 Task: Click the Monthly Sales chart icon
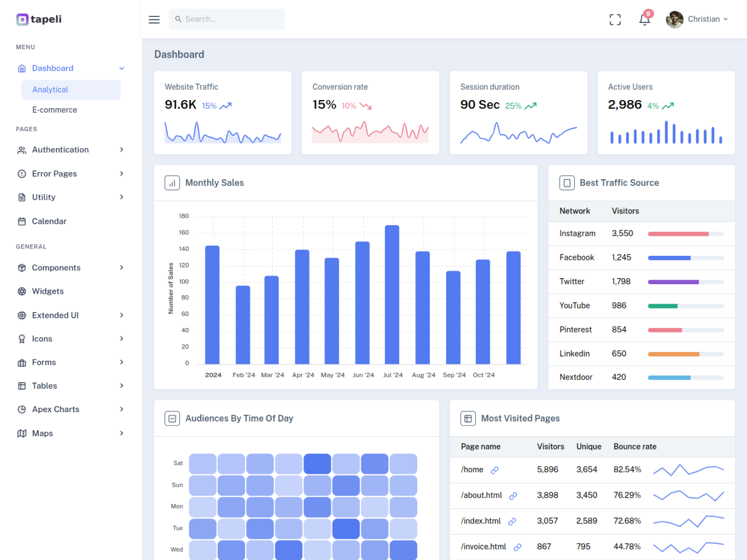(172, 183)
